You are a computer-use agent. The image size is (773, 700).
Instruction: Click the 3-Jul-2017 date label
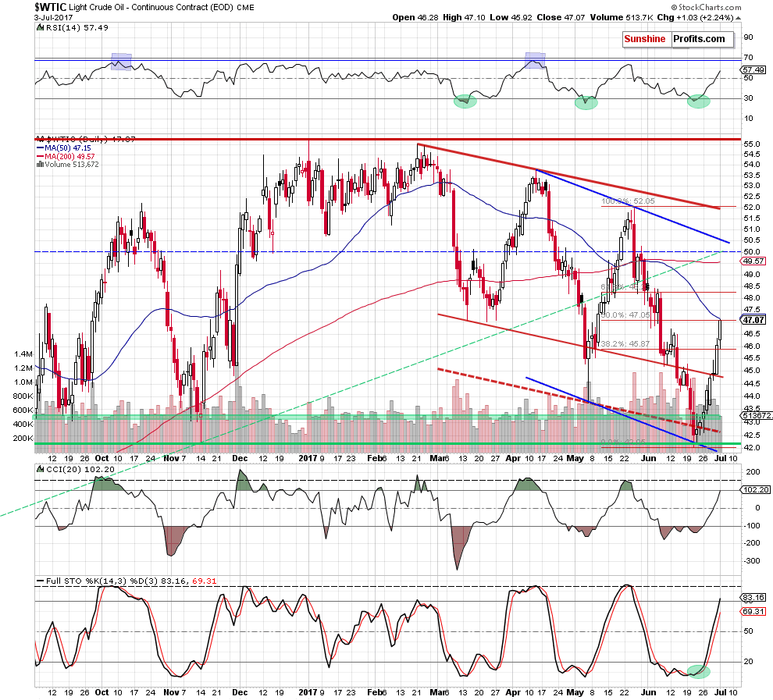point(53,17)
